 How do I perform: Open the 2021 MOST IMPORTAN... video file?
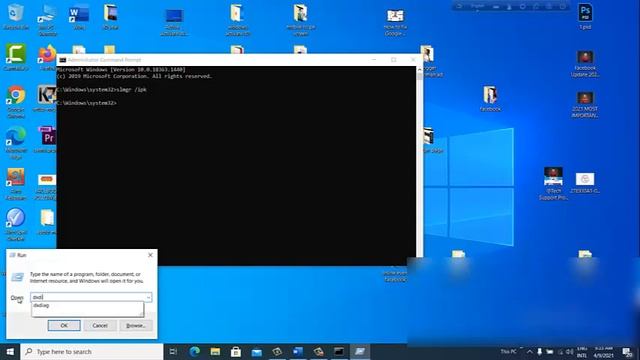point(585,104)
